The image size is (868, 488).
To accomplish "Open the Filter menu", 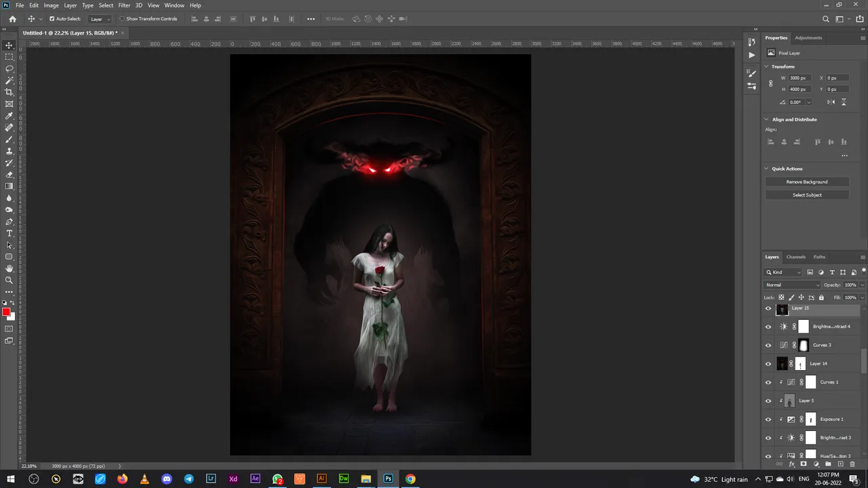I will (124, 5).
